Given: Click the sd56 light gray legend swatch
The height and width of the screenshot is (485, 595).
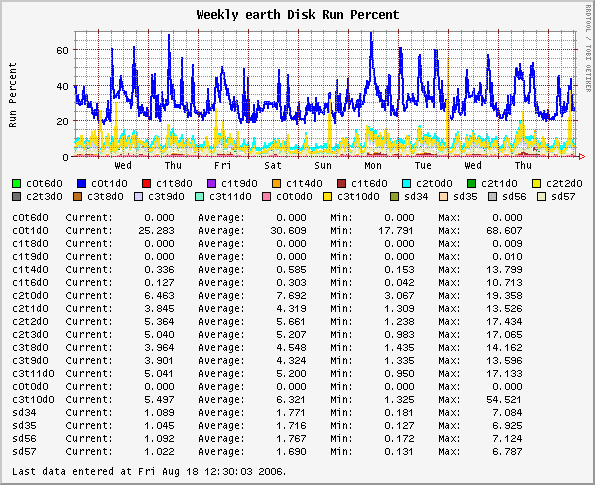Looking at the screenshot, I should coord(492,197).
